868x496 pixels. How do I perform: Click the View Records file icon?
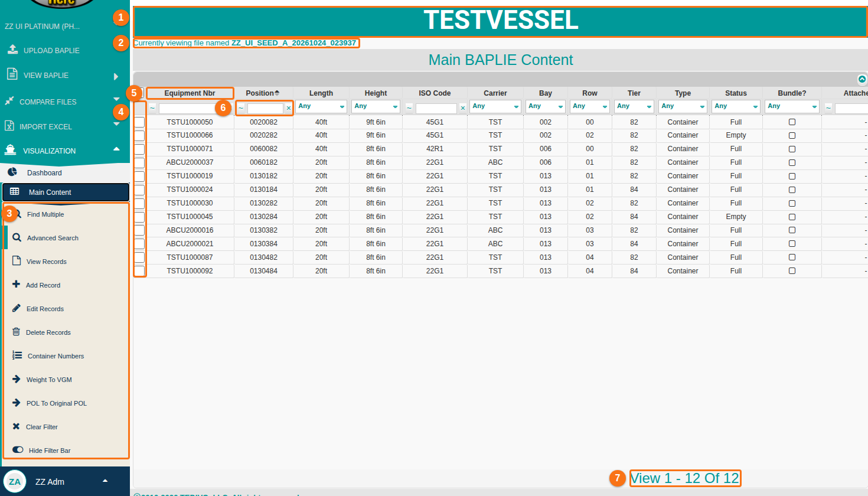coord(17,261)
